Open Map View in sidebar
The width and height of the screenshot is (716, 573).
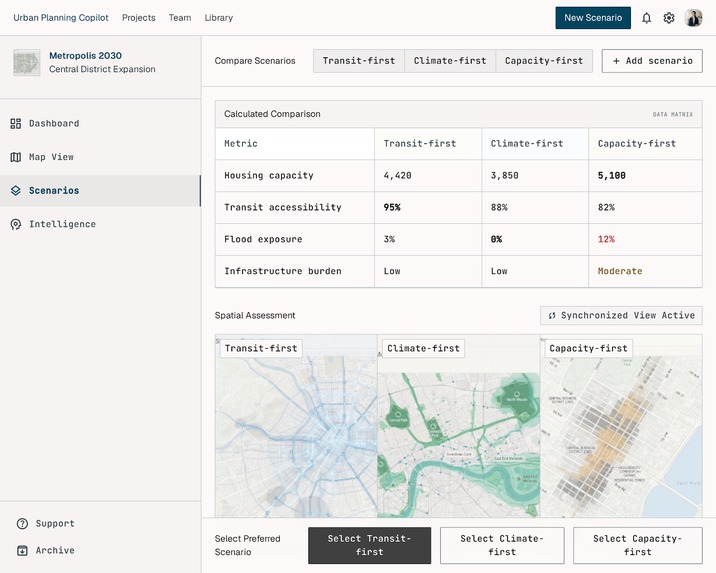100,157
